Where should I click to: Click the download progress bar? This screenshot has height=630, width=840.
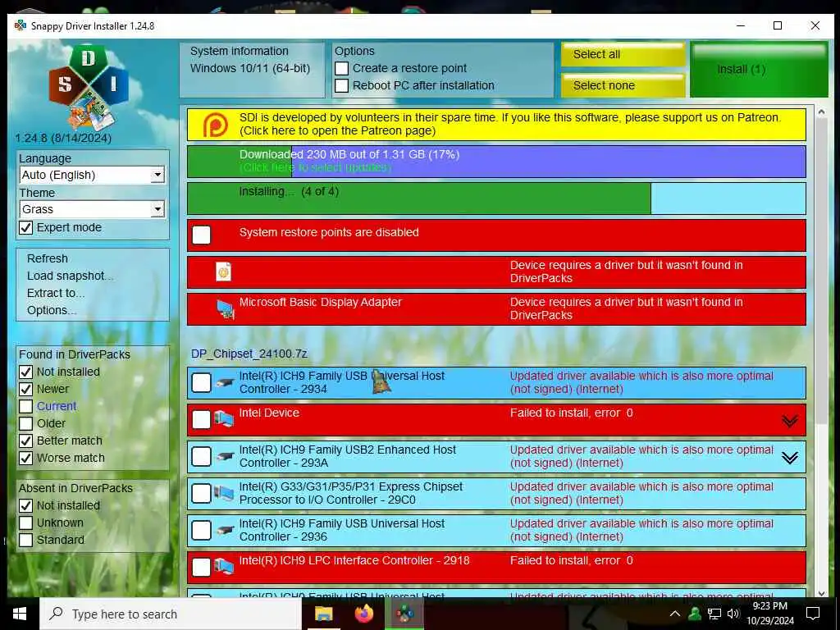496,162
